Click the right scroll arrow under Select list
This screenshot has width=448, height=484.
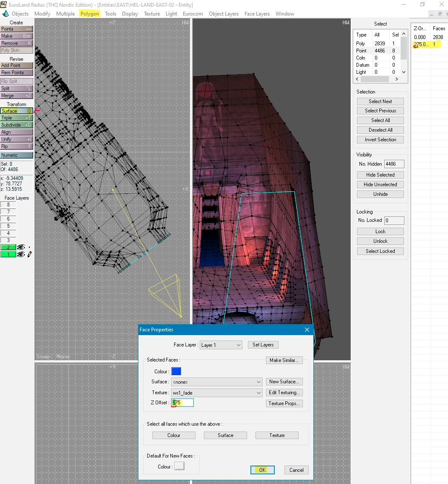click(x=397, y=79)
